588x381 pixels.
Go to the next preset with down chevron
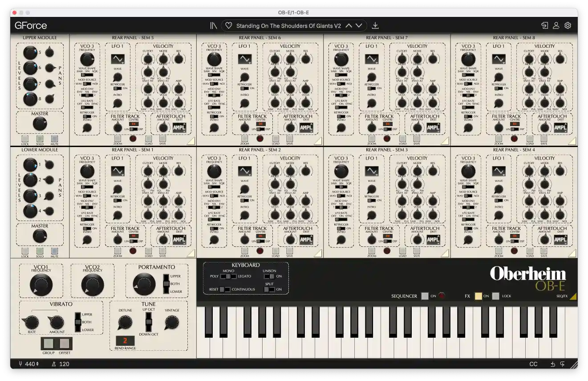359,26
